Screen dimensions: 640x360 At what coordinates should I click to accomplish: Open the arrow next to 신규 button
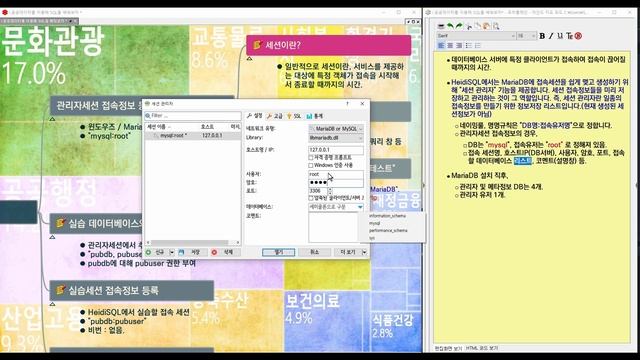(172, 253)
